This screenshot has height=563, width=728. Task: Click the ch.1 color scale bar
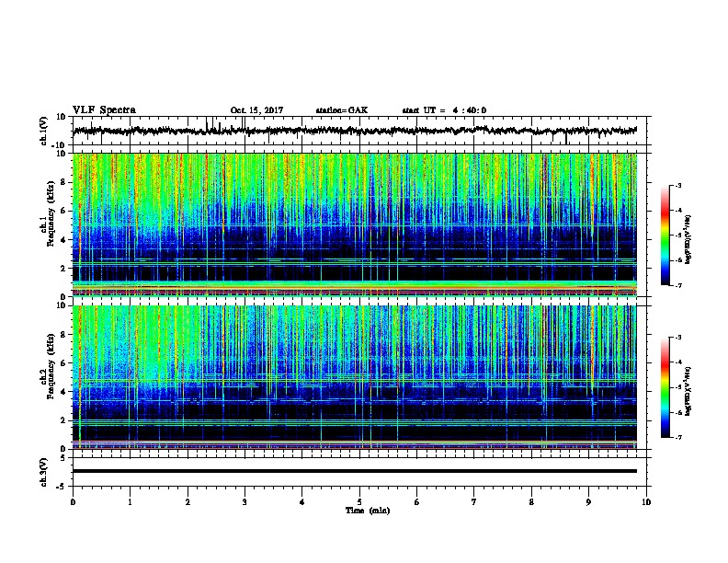(665, 236)
